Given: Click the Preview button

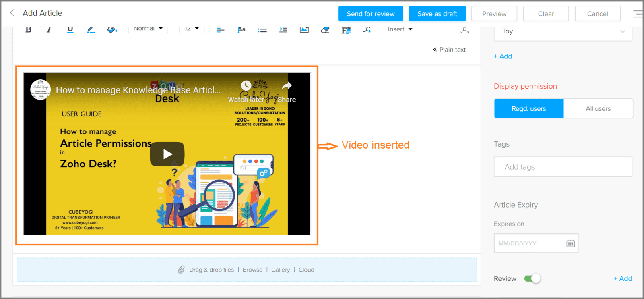Looking at the screenshot, I should (494, 14).
